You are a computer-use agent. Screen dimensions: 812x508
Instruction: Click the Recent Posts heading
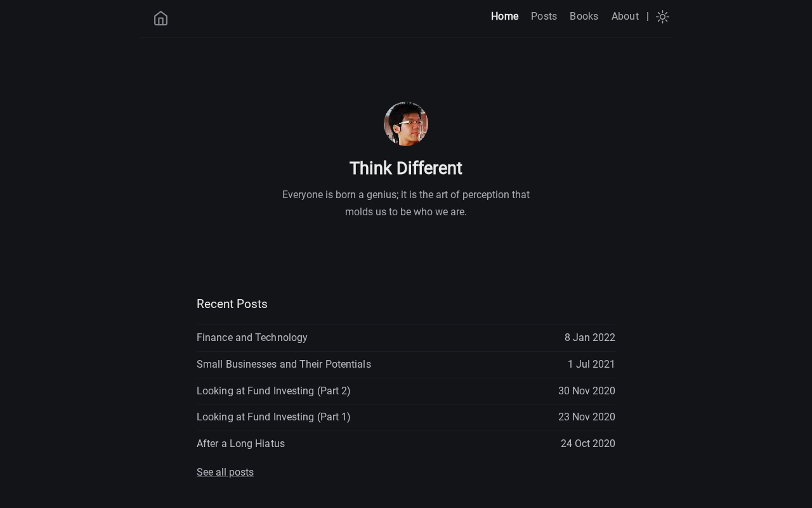pyautogui.click(x=232, y=304)
